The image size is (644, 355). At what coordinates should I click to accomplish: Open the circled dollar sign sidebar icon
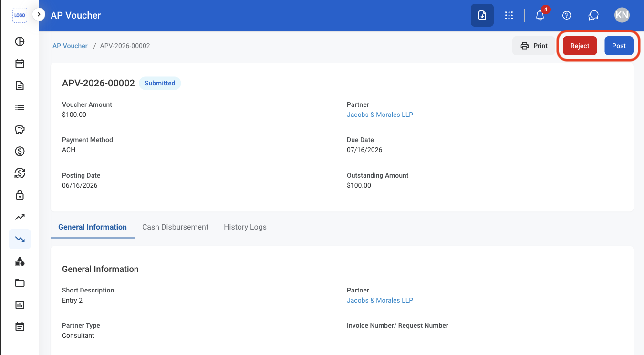point(20,151)
